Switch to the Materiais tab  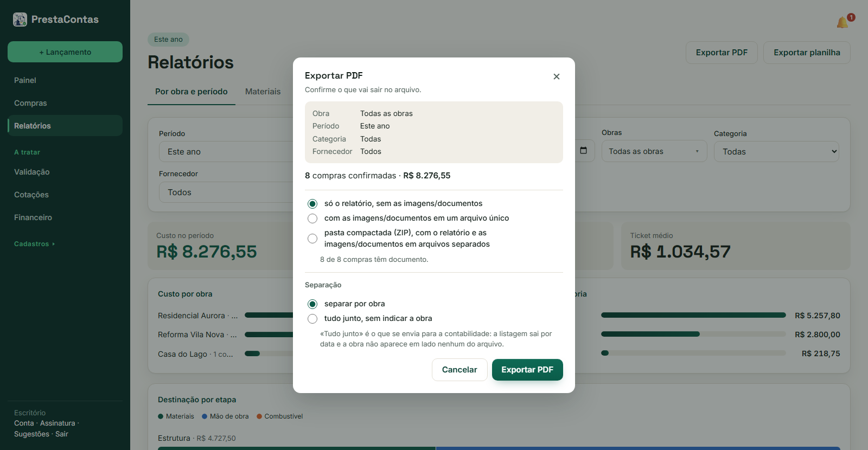(x=263, y=92)
